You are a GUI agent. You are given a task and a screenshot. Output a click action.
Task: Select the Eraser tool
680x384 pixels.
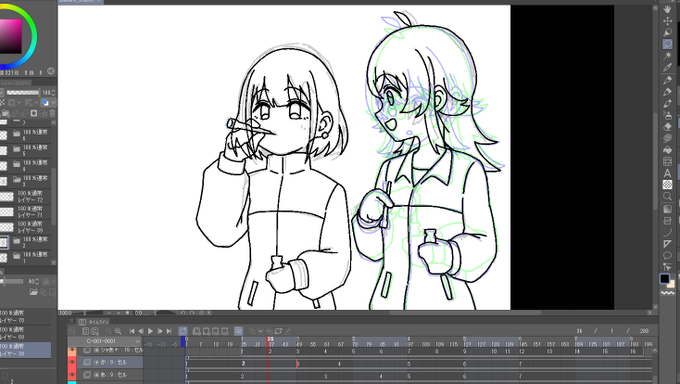pyautogui.click(x=667, y=127)
